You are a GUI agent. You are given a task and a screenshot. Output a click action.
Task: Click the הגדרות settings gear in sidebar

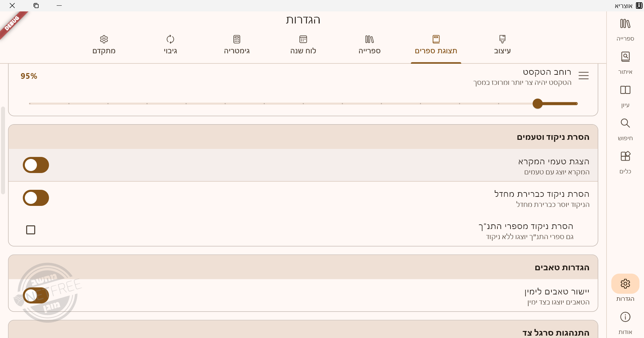point(625,284)
